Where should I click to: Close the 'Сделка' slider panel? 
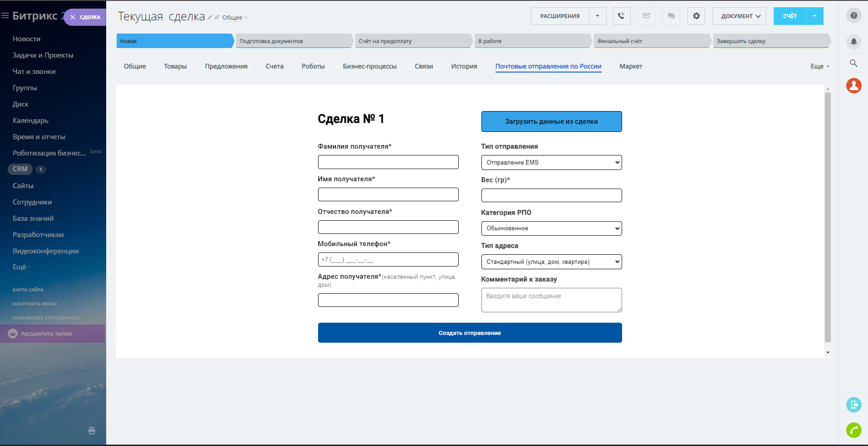tap(73, 17)
